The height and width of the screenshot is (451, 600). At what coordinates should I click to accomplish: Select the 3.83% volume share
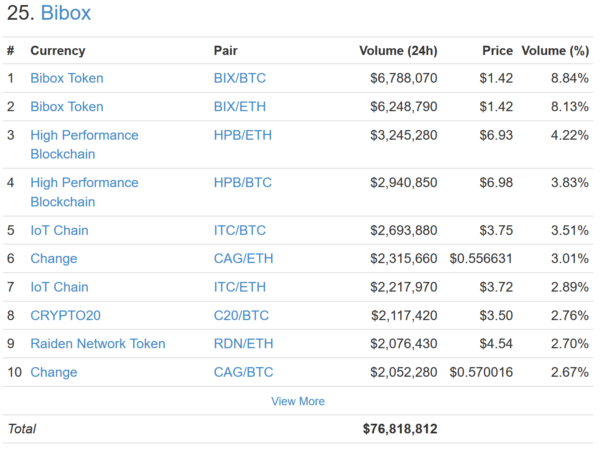[570, 182]
